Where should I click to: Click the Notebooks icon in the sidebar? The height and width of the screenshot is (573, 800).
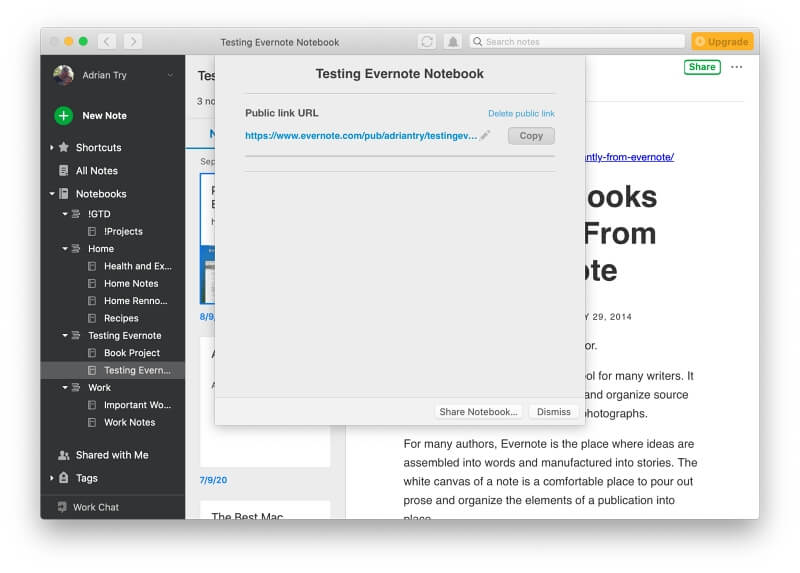64,194
